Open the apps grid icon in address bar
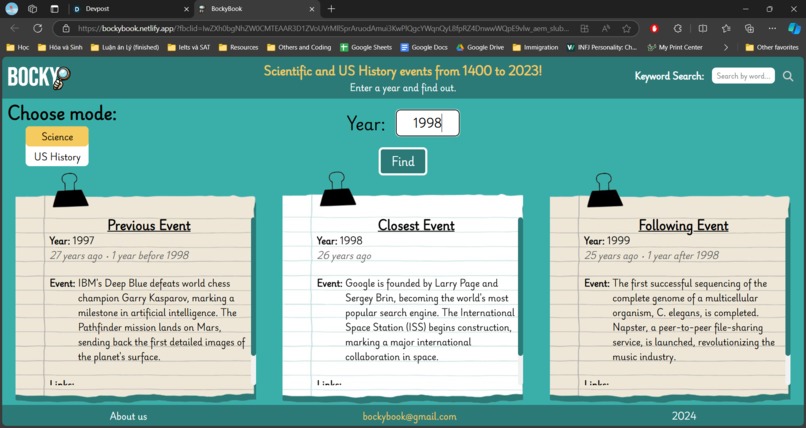 [584, 29]
